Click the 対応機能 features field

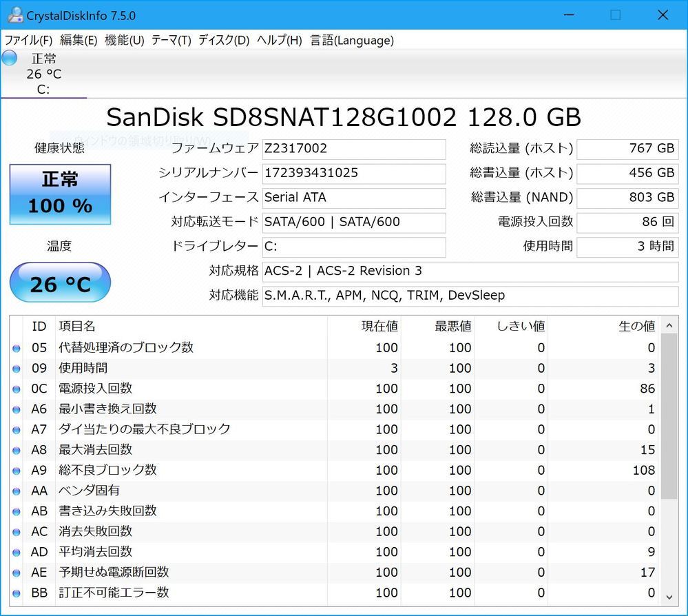pos(470,296)
